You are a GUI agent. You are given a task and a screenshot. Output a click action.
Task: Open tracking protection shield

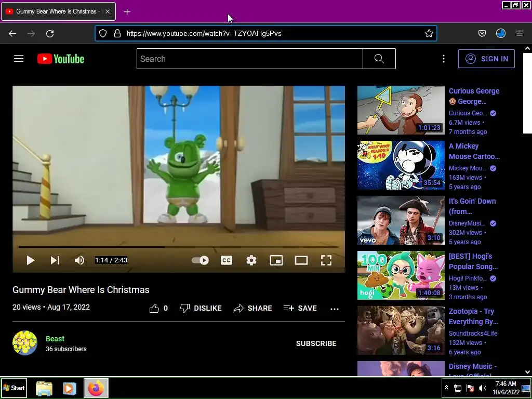point(103,33)
